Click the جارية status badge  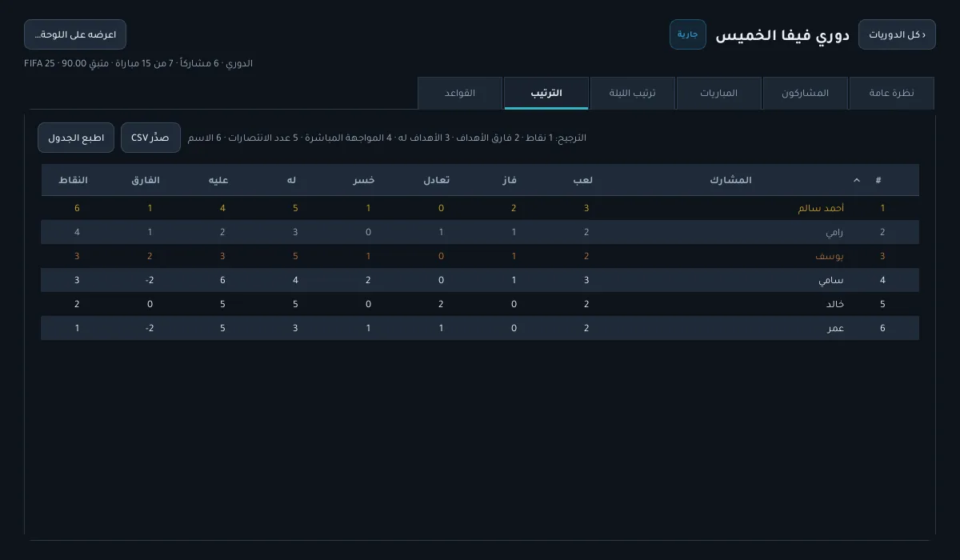pyautogui.click(x=688, y=34)
